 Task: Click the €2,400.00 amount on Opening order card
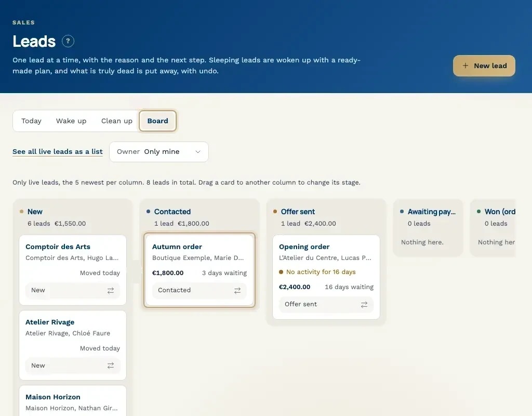coord(295,287)
